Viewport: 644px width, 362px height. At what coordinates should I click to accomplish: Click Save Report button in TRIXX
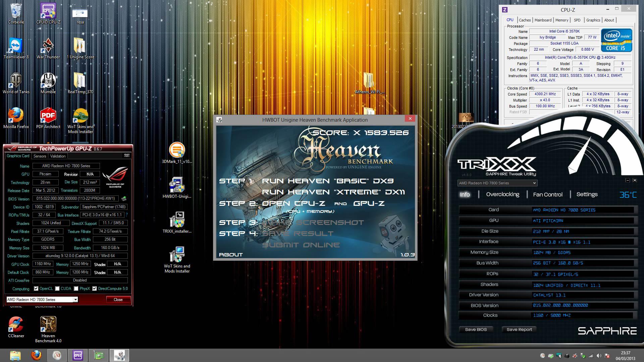(x=519, y=329)
